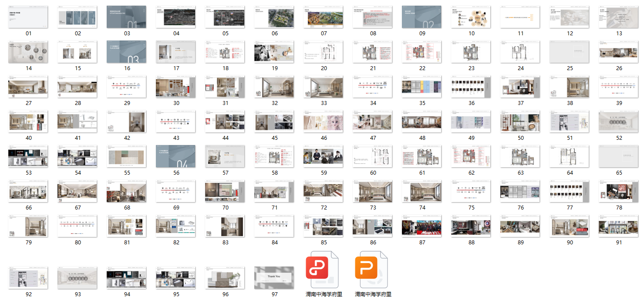
Task: Select pink floral mood image 46
Action: 324,122
